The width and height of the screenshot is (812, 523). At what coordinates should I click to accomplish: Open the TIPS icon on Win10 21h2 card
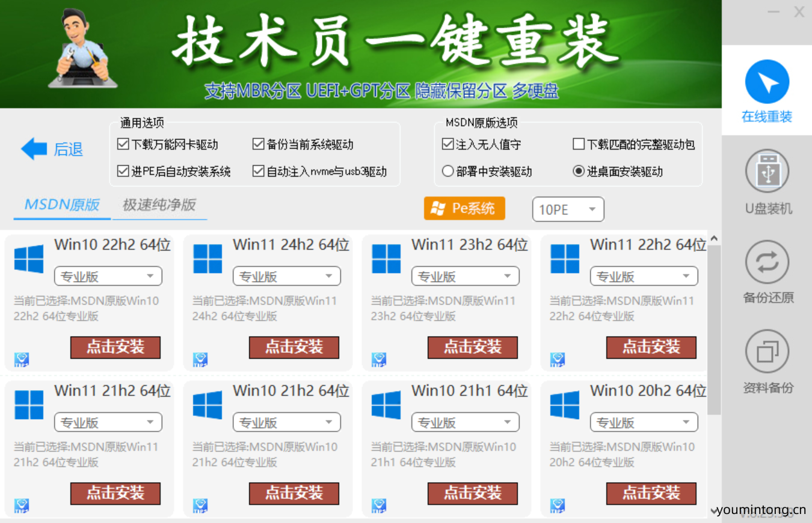(200, 506)
